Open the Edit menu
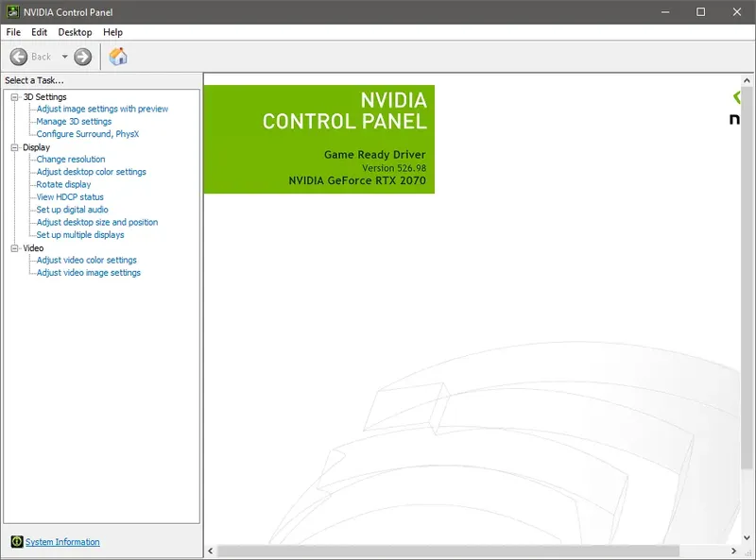This screenshot has height=560, width=756. pos(39,32)
